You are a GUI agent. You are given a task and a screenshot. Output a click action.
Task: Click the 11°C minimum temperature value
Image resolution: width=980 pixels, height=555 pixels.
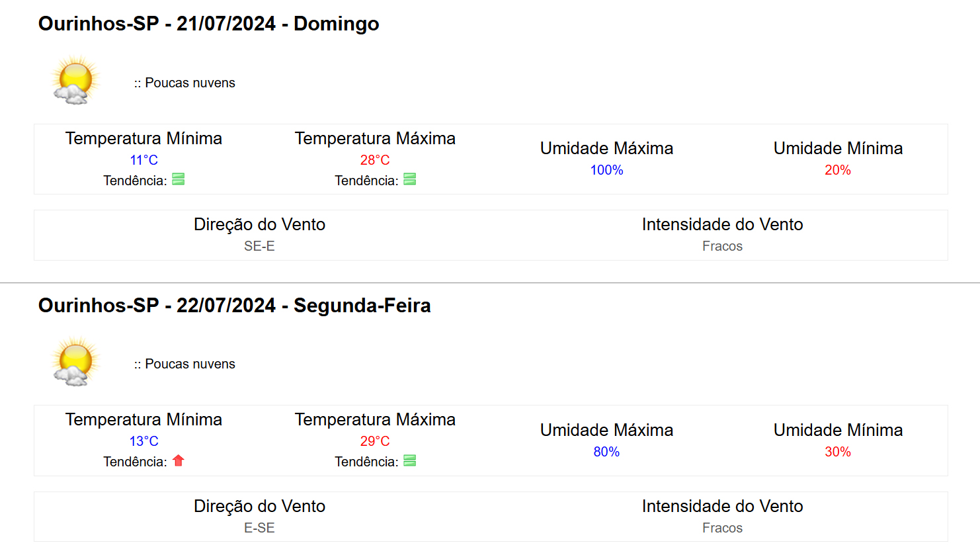click(x=143, y=160)
